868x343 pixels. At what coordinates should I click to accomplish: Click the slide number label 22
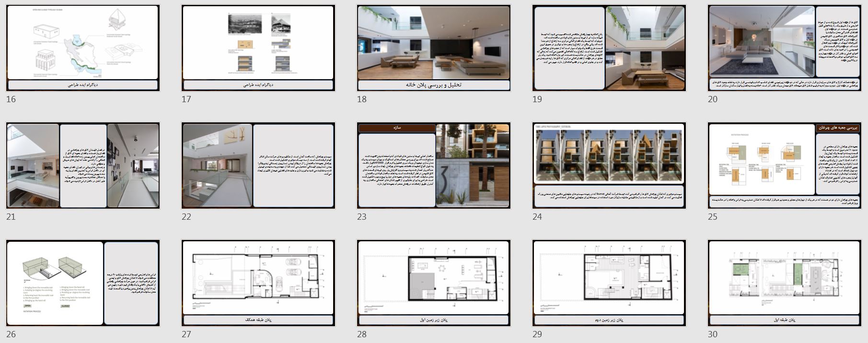pyautogui.click(x=186, y=217)
